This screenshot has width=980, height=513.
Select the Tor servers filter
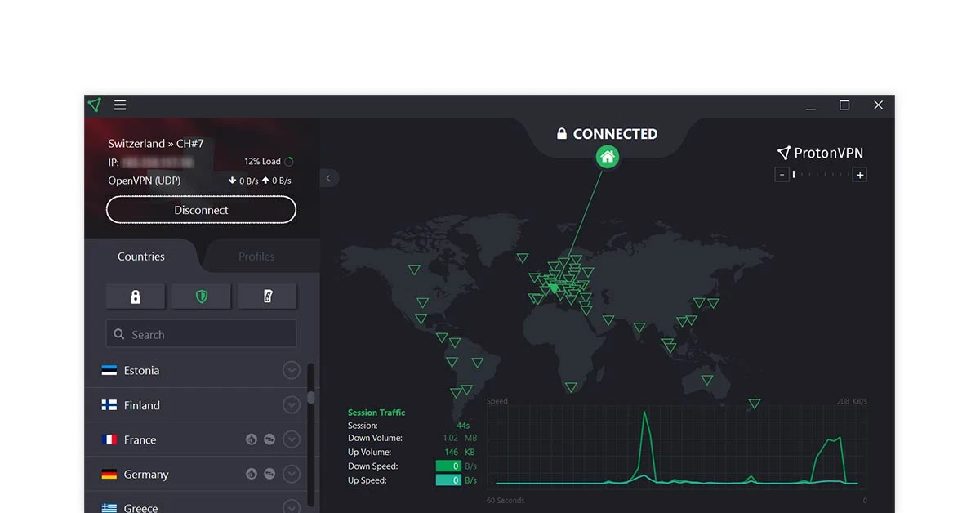coord(267,296)
